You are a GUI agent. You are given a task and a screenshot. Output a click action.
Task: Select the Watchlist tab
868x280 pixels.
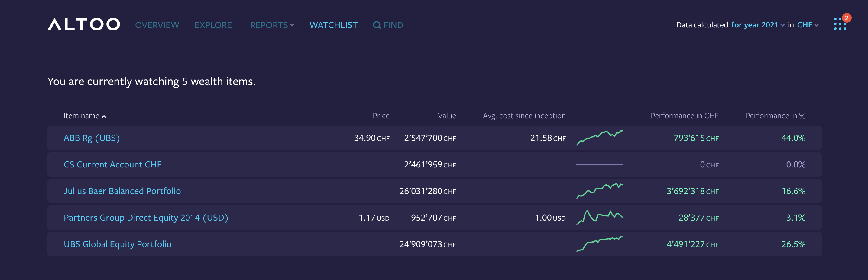(333, 25)
